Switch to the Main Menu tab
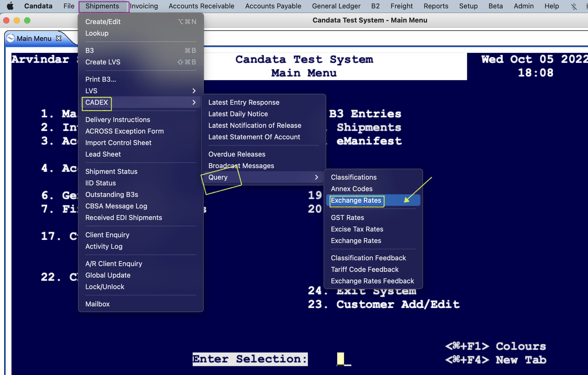Viewport: 588px width, 375px height. tap(34, 38)
